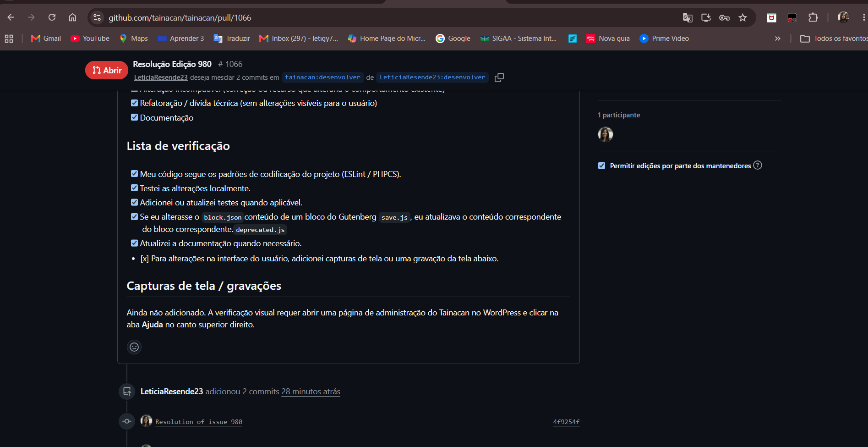Toggle Permitir edições por parte dos mantenedores
The height and width of the screenshot is (447, 868).
click(x=601, y=166)
